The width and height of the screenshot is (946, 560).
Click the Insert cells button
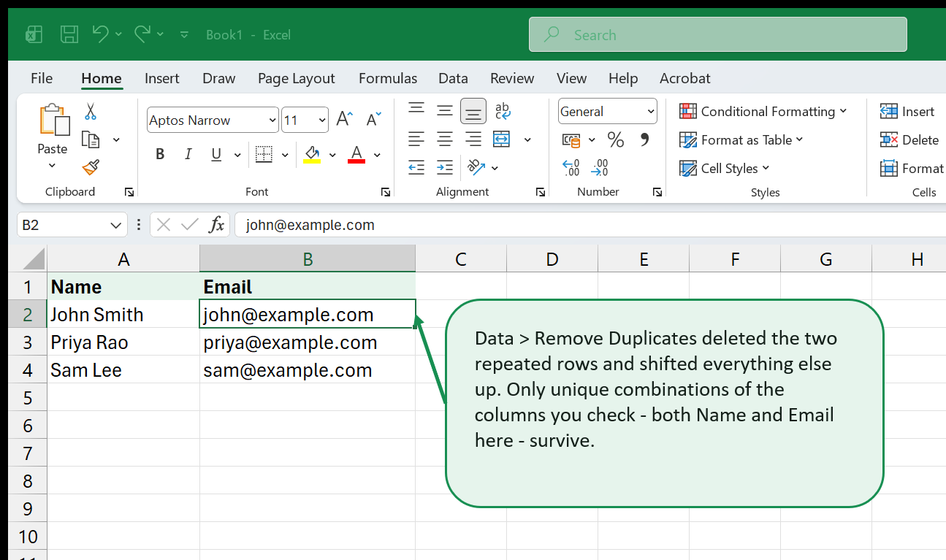907,111
